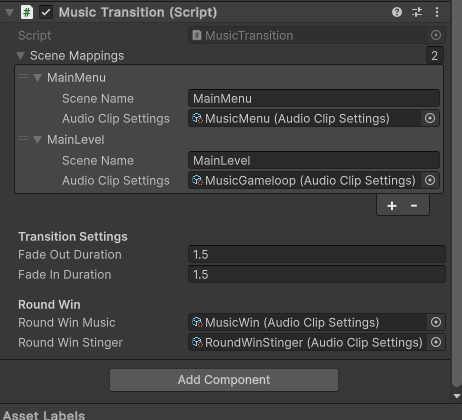Remove selected Scene Mappings element with minus
Image resolution: width=462 pixels, height=420 pixels.
click(x=414, y=206)
